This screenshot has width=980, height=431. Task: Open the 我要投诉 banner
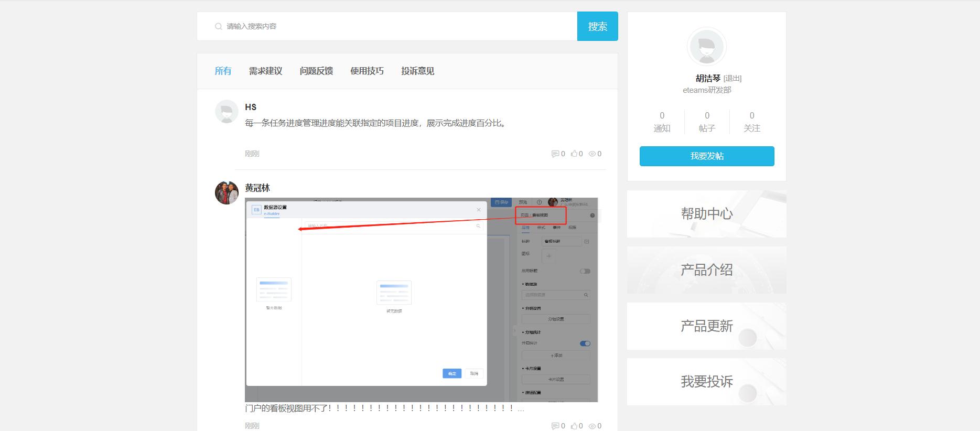pyautogui.click(x=707, y=382)
